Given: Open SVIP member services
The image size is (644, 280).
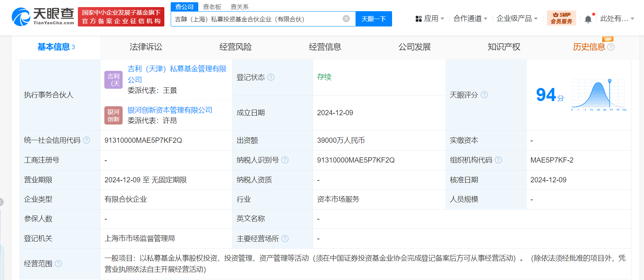Looking at the screenshot, I should click(x=561, y=18).
